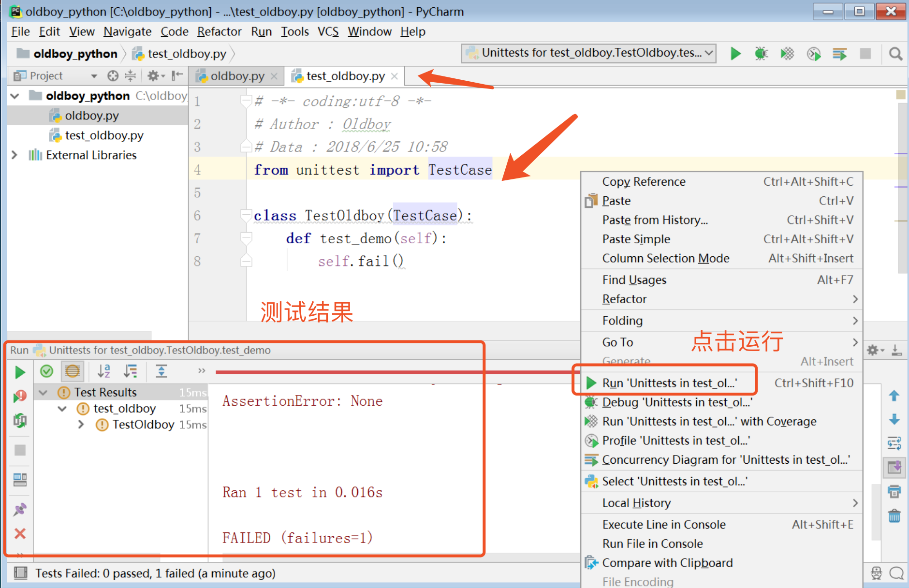Screen dimensions: 909x588
Task: Select Run 'Unittests in test_ol...' menu entry
Action: 722,383
